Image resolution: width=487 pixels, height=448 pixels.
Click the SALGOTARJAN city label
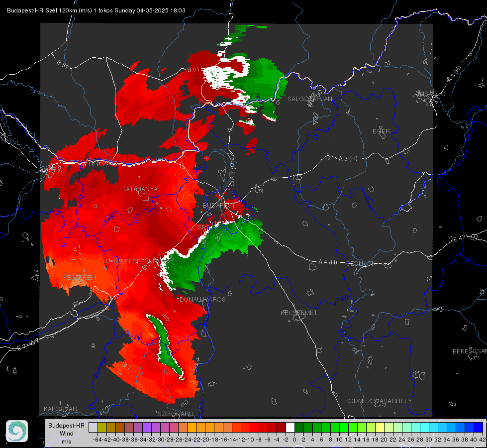tap(309, 99)
